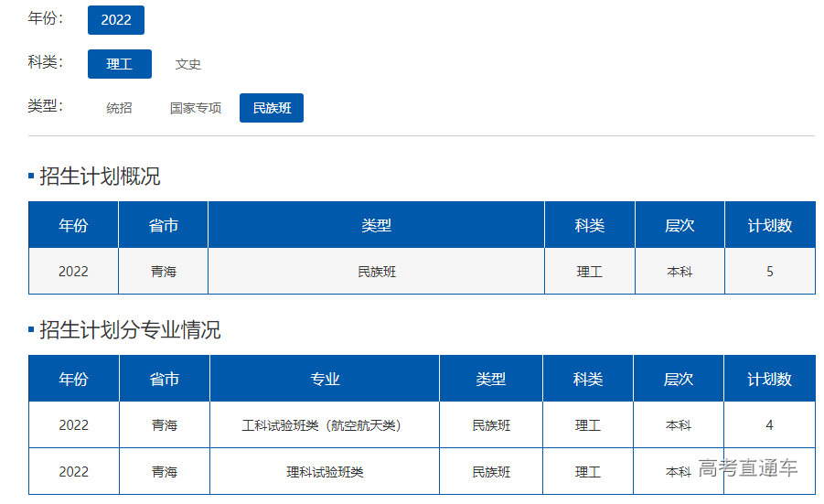Click blue bullet beside 招生计划分专业情况 heading
The image size is (824, 504).
tap(31, 330)
